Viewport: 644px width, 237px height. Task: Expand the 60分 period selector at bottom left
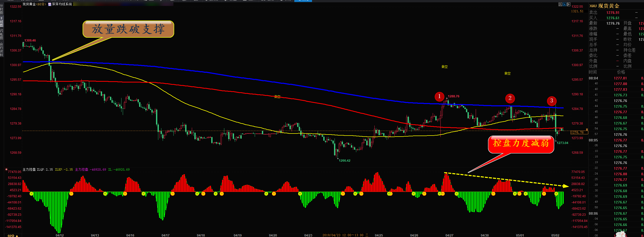pyautogui.click(x=13, y=235)
